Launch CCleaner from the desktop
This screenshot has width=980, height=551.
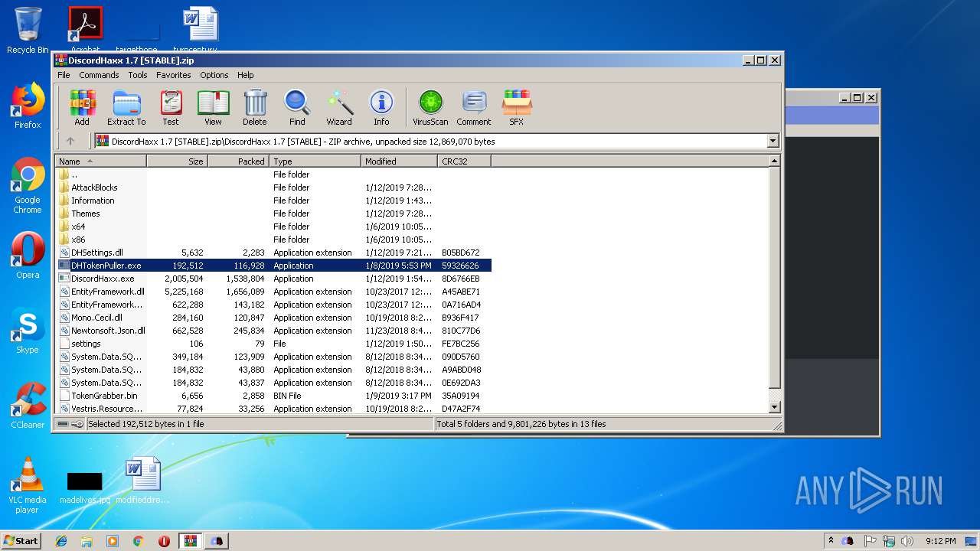(x=28, y=406)
